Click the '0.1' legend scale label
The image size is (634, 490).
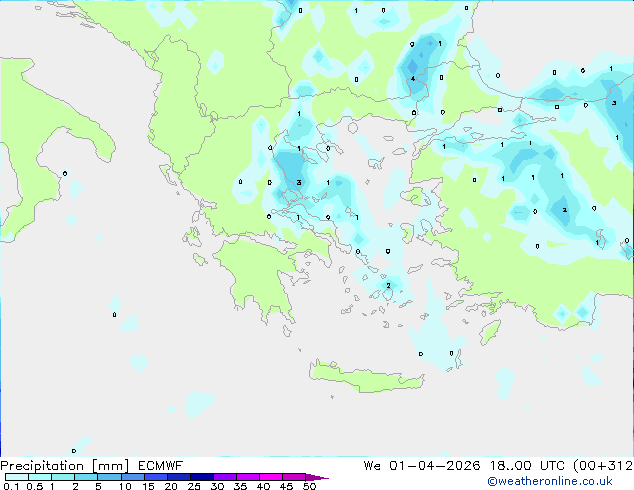click(x=11, y=486)
